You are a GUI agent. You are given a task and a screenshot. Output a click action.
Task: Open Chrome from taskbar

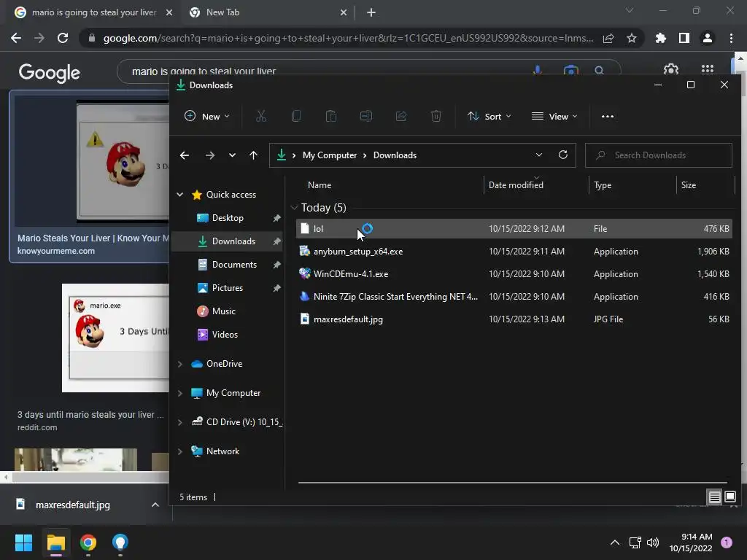[88, 542]
